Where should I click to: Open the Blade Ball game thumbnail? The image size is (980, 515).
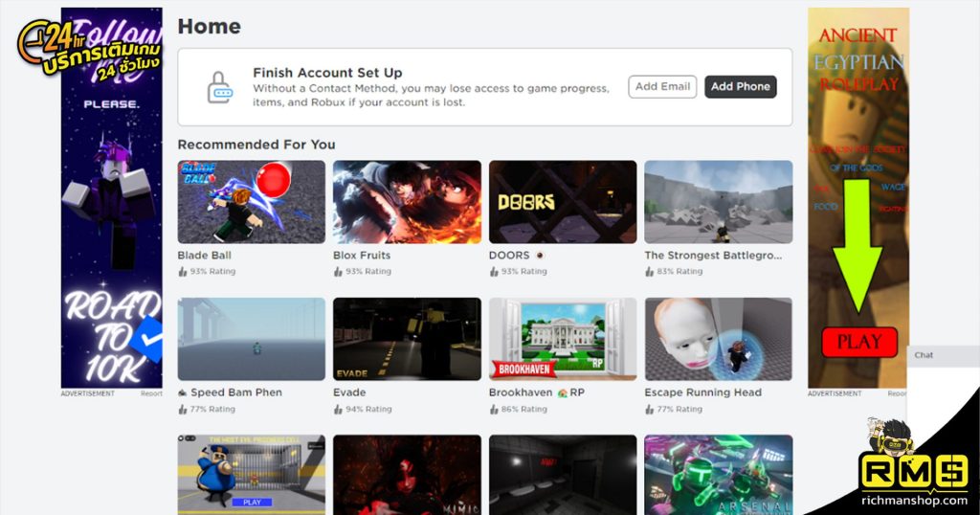[x=251, y=202]
